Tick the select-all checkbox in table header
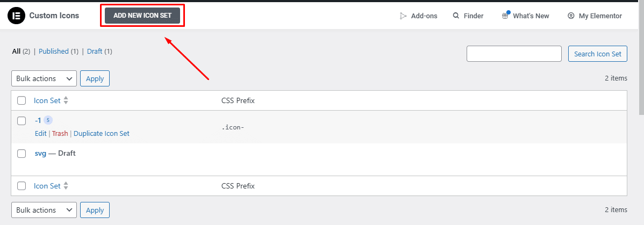The height and width of the screenshot is (225, 644). click(22, 100)
